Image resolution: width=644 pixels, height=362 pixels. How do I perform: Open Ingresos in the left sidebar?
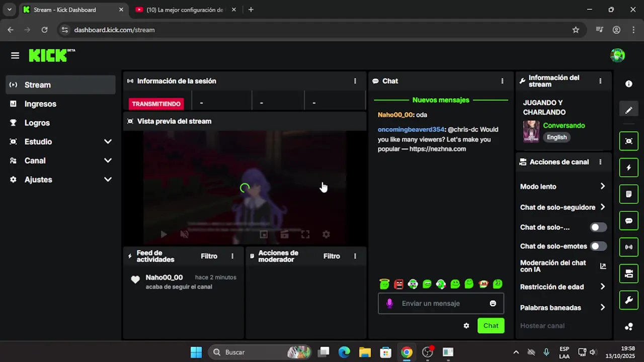(x=61, y=104)
